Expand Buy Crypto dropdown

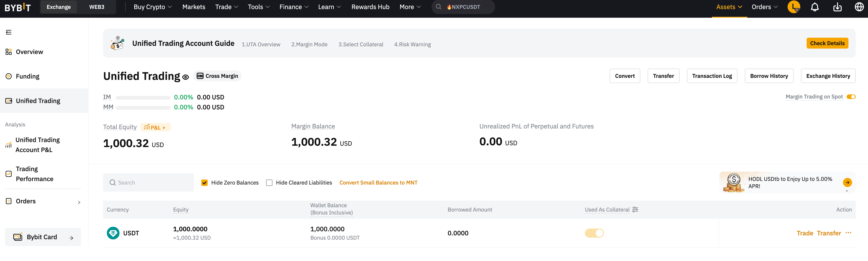pyautogui.click(x=153, y=7)
